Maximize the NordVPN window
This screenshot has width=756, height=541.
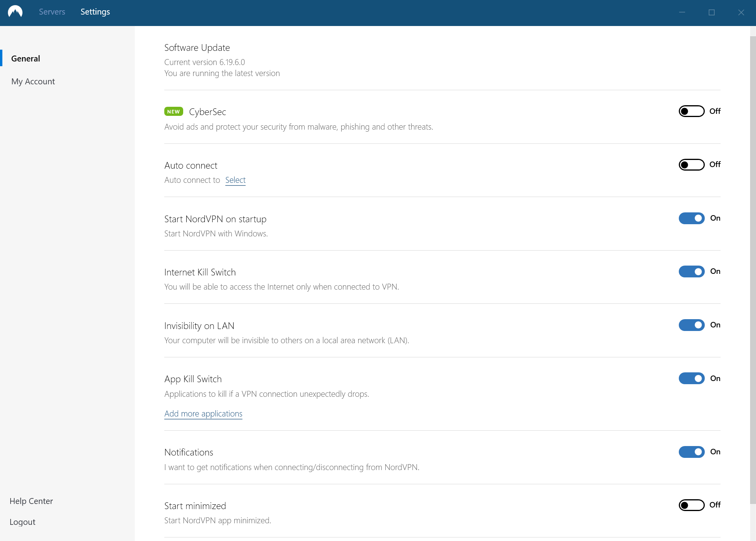(711, 12)
